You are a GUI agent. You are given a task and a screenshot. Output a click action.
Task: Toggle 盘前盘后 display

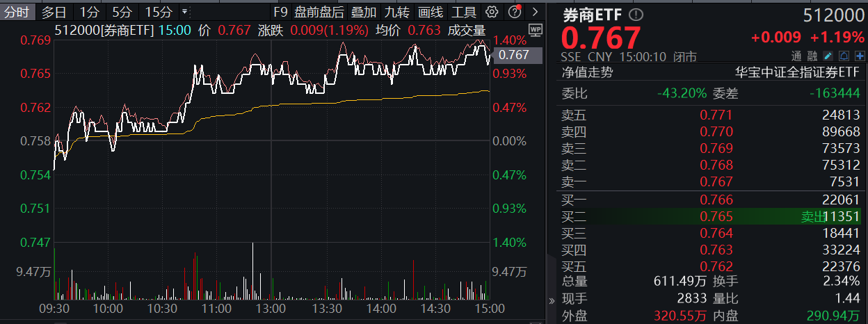click(x=319, y=12)
